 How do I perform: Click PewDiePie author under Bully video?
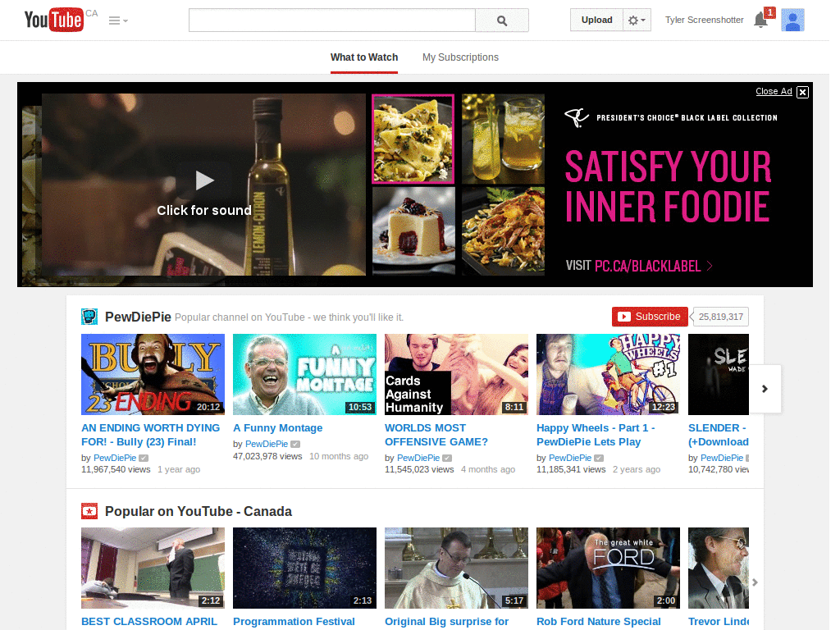[x=115, y=458]
